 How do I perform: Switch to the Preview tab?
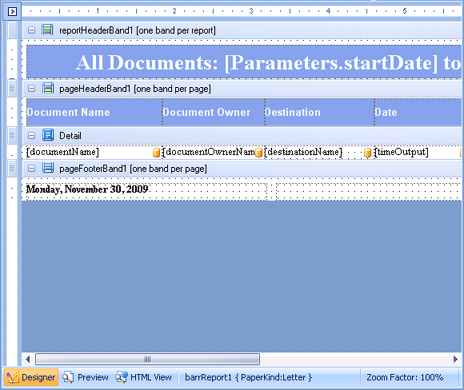[x=86, y=377]
